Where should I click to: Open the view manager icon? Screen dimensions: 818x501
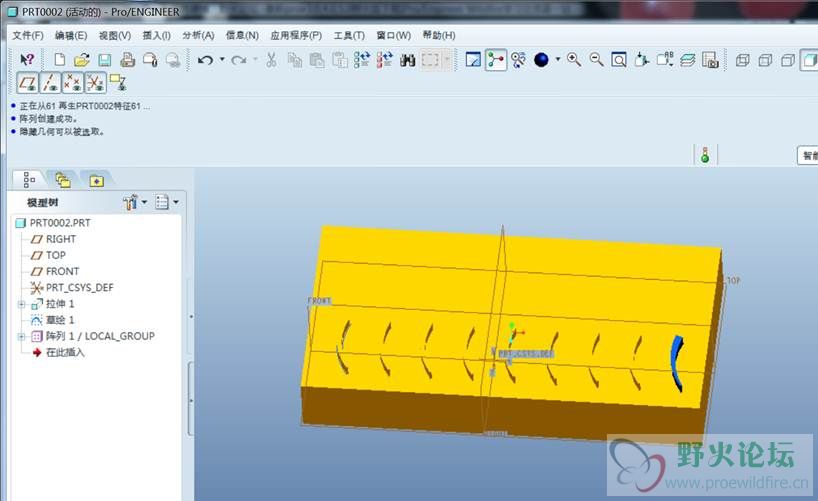[710, 60]
